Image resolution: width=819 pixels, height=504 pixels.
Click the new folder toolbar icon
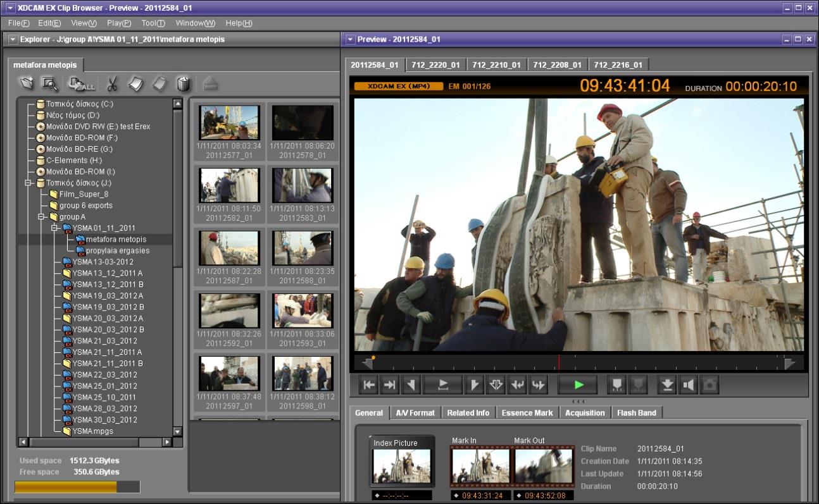(x=26, y=83)
